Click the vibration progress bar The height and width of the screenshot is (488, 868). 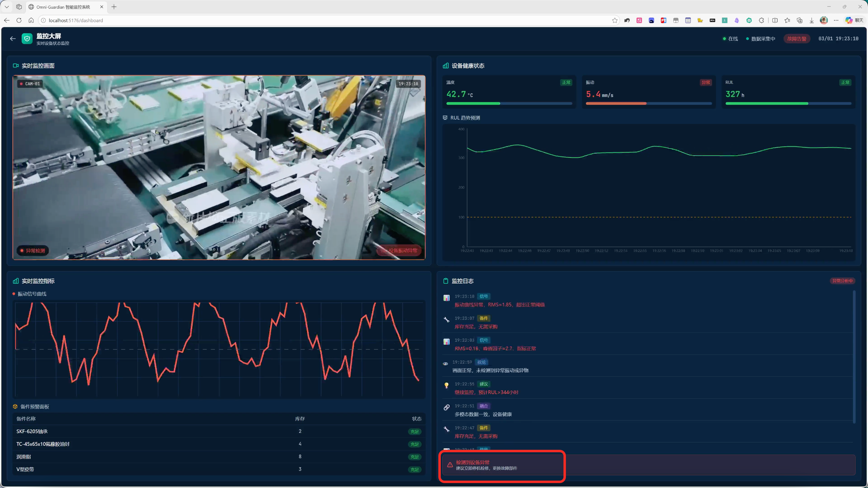(x=649, y=104)
